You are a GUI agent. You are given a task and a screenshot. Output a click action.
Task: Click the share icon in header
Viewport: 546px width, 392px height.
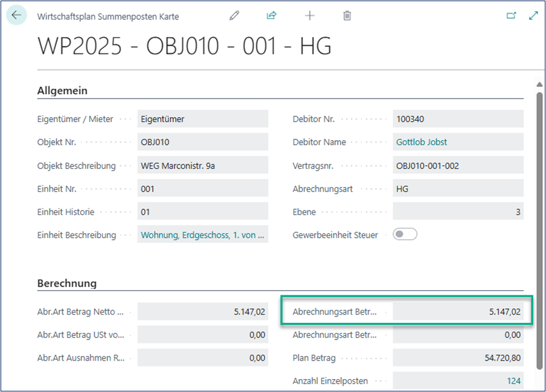pos(272,16)
